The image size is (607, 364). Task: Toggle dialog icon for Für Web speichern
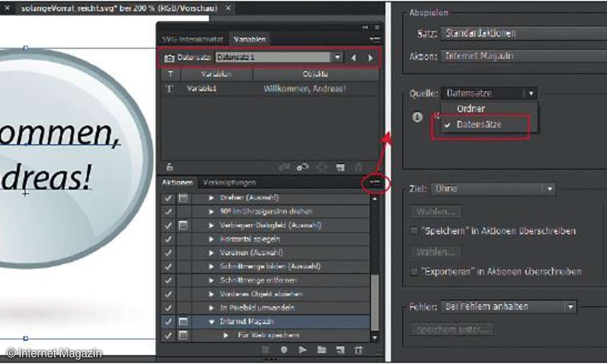point(183,335)
